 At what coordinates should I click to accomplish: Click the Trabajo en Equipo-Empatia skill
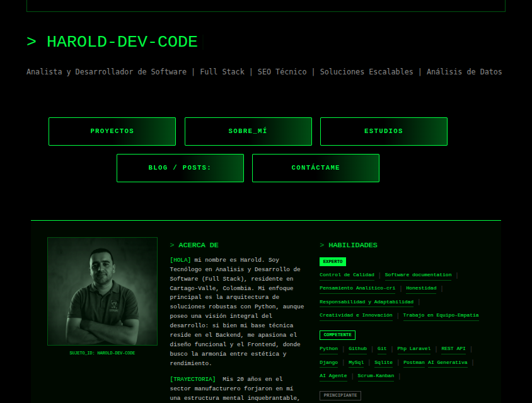441,315
